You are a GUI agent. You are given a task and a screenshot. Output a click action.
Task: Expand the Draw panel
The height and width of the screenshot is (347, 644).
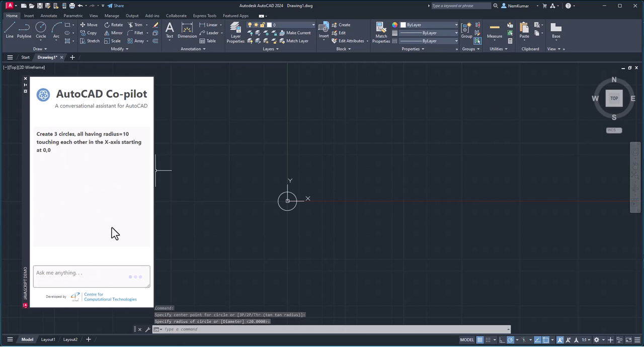tap(39, 49)
